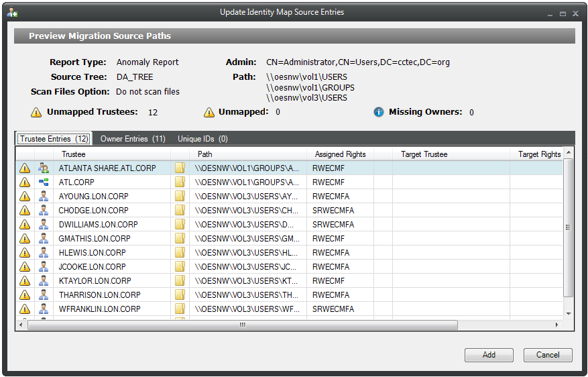Click folder icon in HLEWIS.LON.CORP row
Viewport: 588px width, 377px height.
coord(180,252)
